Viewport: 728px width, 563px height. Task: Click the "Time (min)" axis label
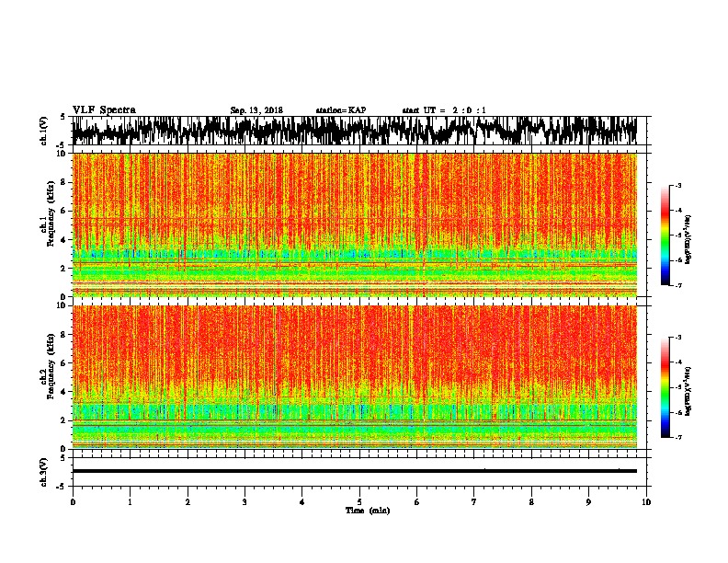coord(368,511)
